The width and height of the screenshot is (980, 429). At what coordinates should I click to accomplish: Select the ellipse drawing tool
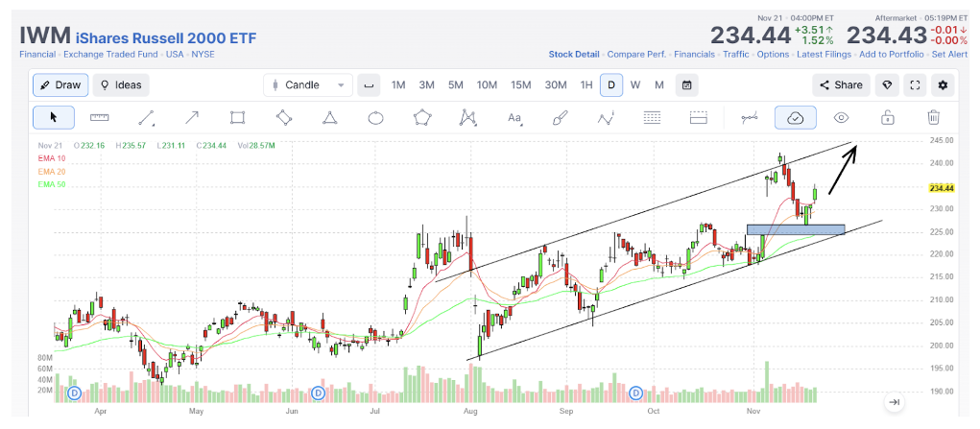pos(375,118)
